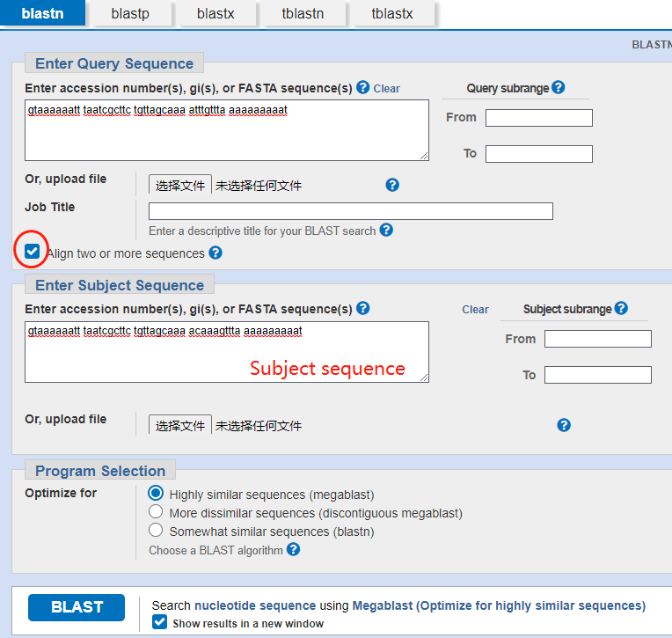
Task: Click 'Enter Subject Sequence' section heading
Action: coord(119,285)
